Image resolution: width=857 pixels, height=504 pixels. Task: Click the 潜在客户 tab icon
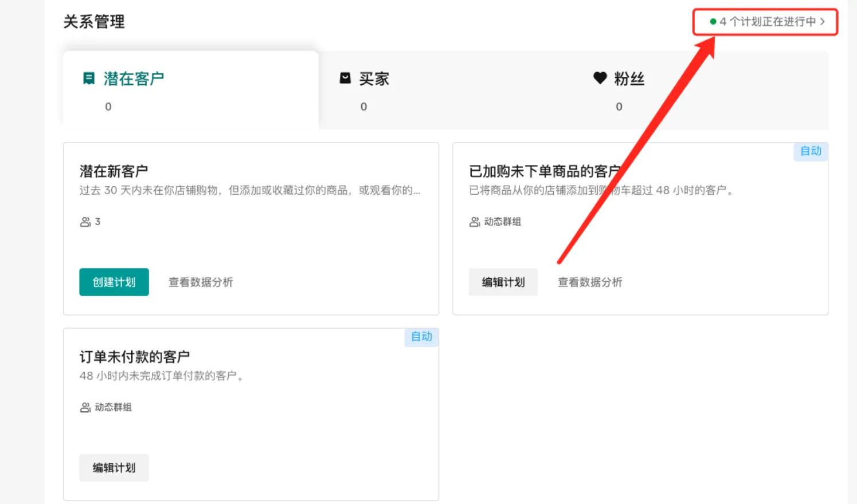(89, 78)
